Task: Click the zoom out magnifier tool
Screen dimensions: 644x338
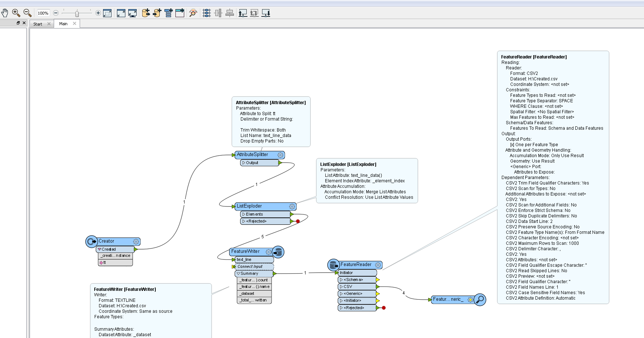Action: 27,13
